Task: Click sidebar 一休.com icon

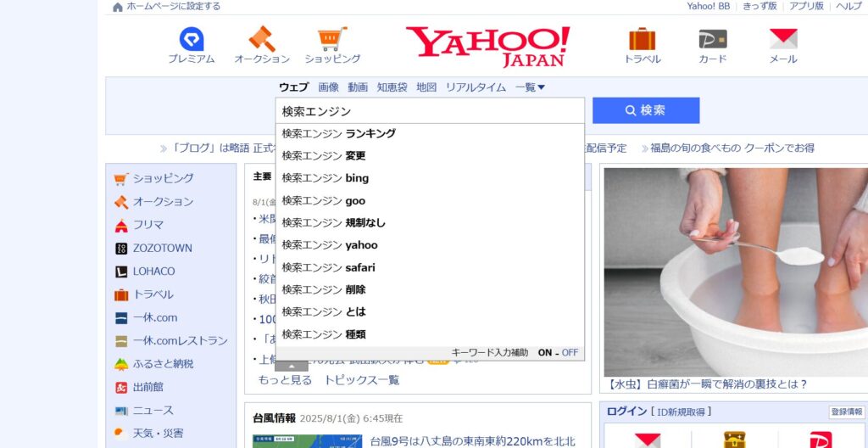Action: tap(121, 318)
